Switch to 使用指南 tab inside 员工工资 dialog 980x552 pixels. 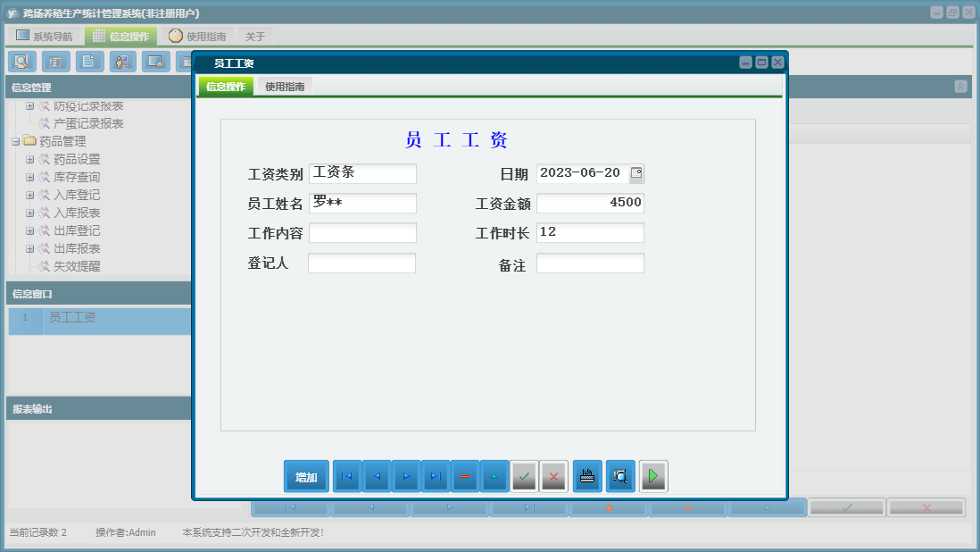[x=285, y=87]
